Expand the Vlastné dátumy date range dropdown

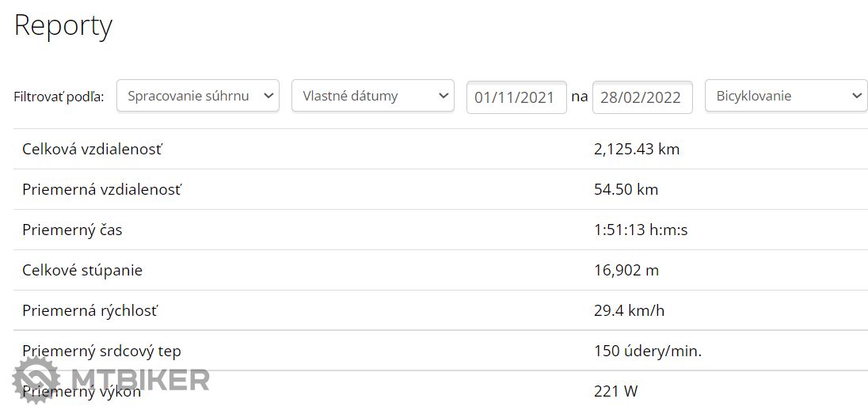(372, 96)
